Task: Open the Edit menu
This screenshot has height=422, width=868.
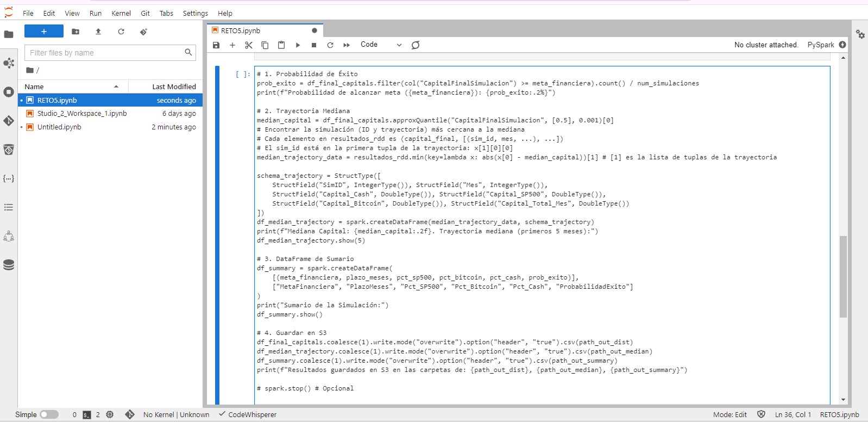Action: 49,13
